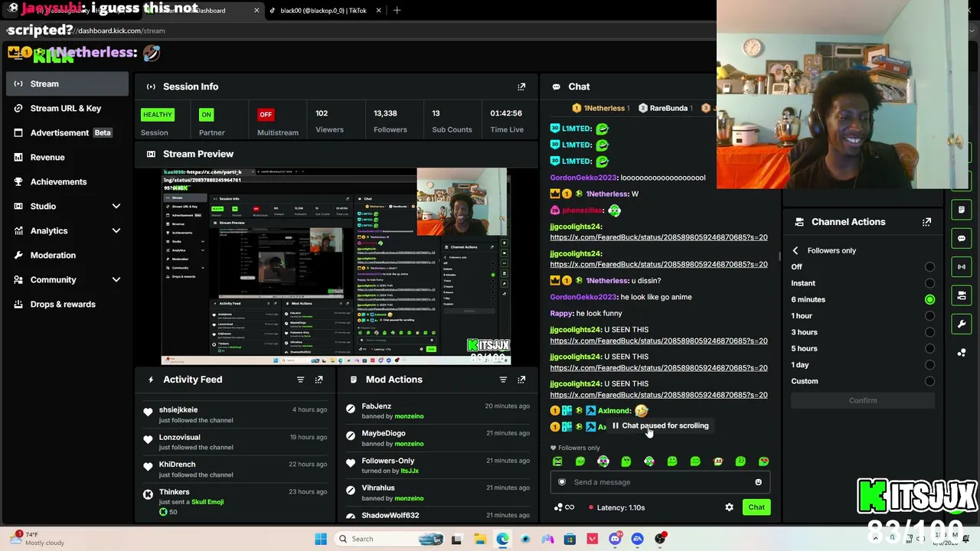This screenshot has width=980, height=551.
Task: Click the Send a message input field
Action: [659, 482]
